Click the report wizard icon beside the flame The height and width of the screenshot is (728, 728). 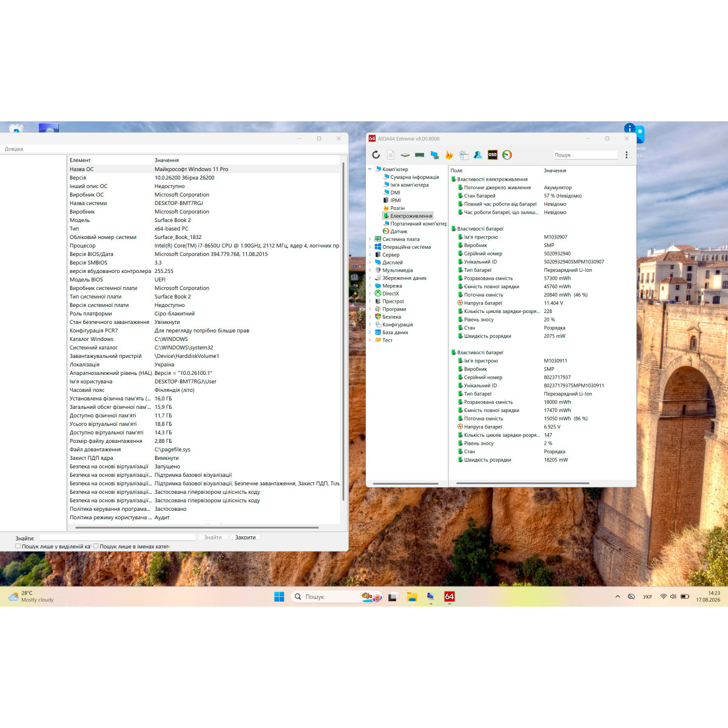[x=463, y=155]
